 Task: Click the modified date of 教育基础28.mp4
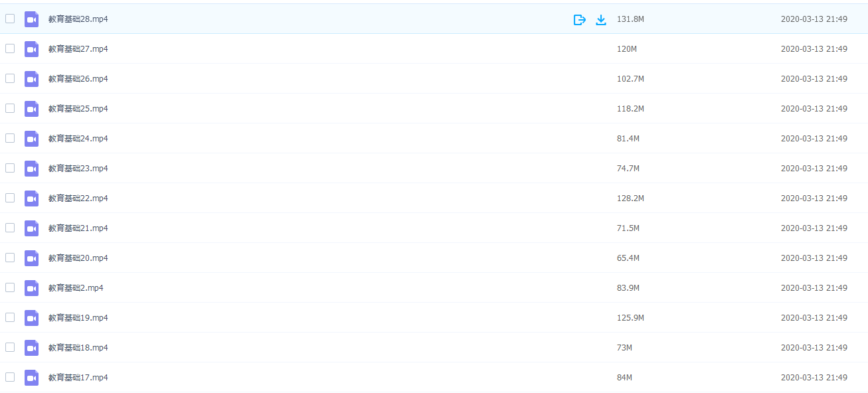pyautogui.click(x=814, y=19)
